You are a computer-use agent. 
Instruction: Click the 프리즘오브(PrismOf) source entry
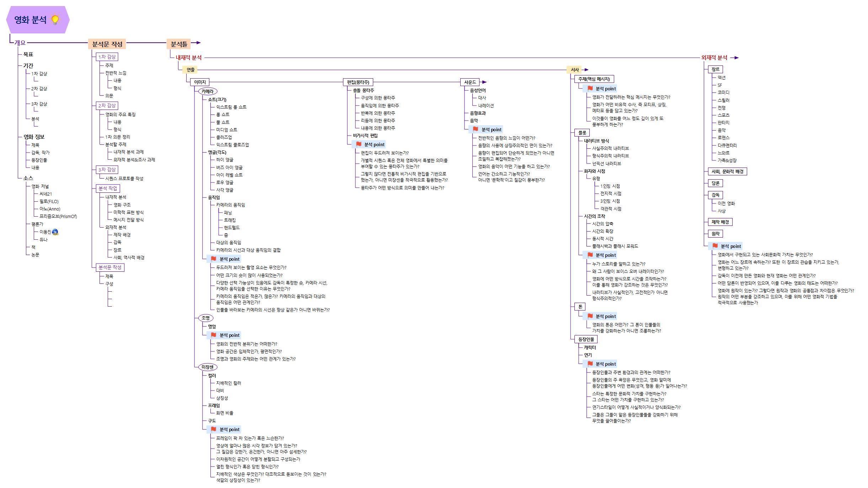(x=58, y=216)
